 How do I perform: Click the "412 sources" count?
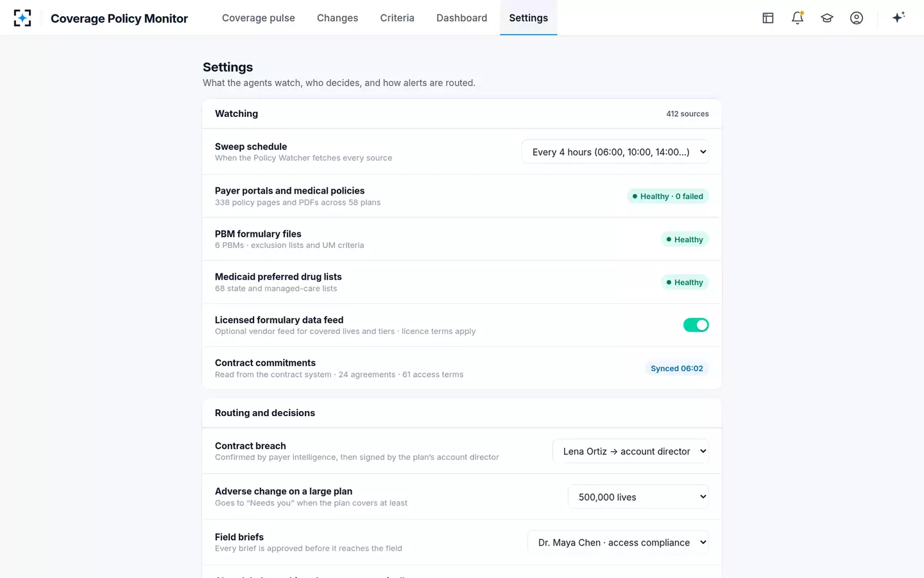click(x=687, y=114)
